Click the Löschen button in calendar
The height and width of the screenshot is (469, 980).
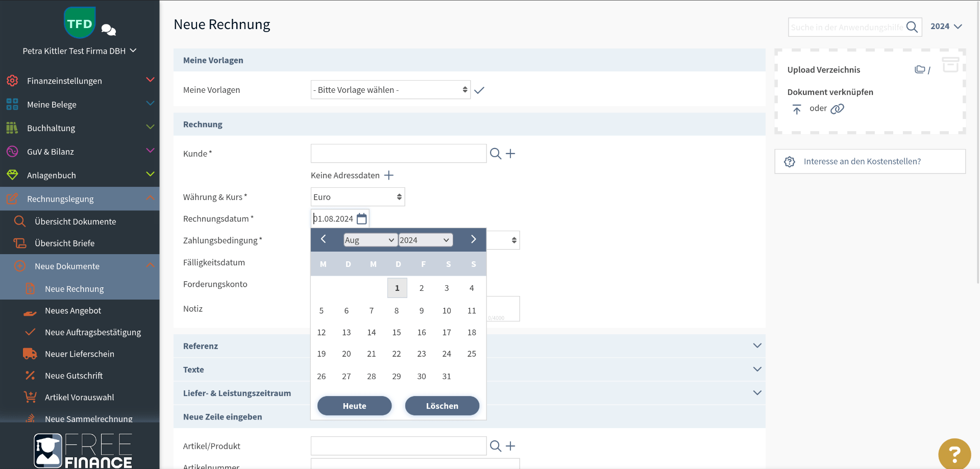442,406
